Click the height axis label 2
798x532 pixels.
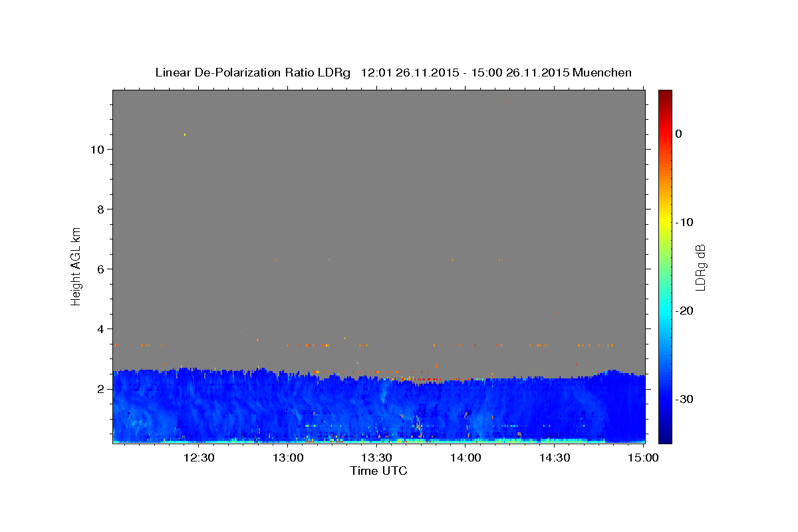[99, 388]
